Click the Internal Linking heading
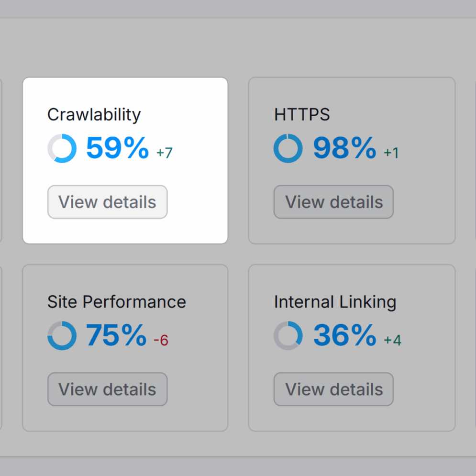Screen dimensions: 476x476 click(x=335, y=302)
